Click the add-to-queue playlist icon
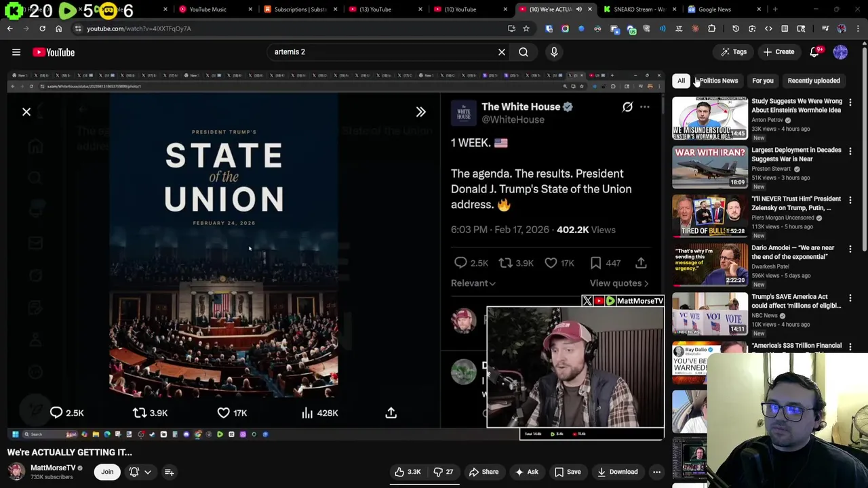The height and width of the screenshot is (488, 868). pyautogui.click(x=170, y=472)
